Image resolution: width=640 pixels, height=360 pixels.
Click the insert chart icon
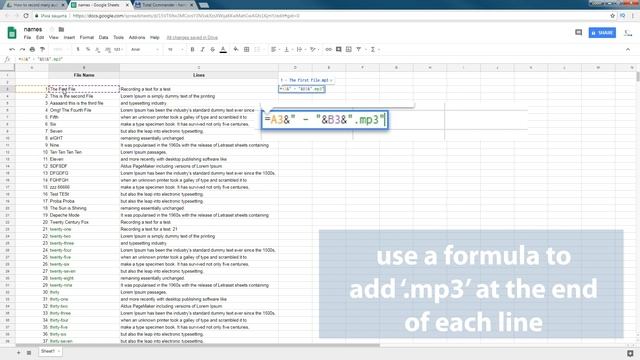(x=349, y=49)
